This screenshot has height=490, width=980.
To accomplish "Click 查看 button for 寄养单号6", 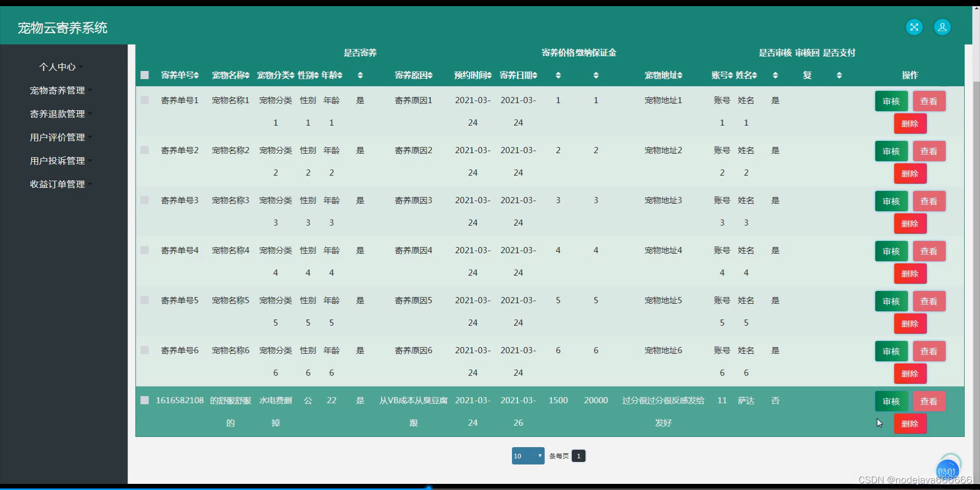I will (929, 351).
